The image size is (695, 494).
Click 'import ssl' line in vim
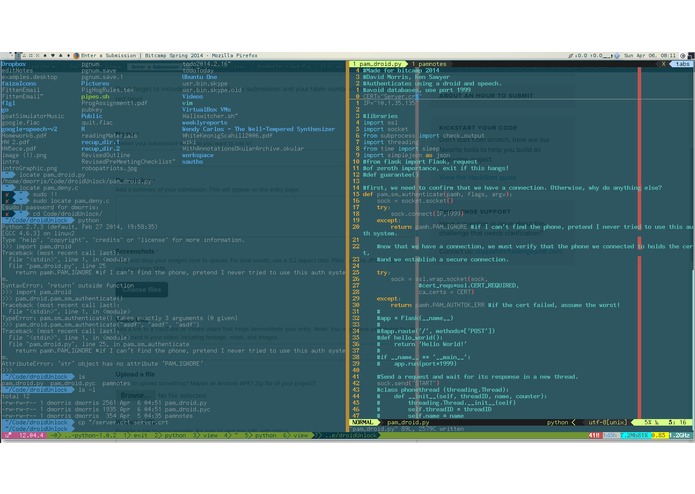(380, 123)
